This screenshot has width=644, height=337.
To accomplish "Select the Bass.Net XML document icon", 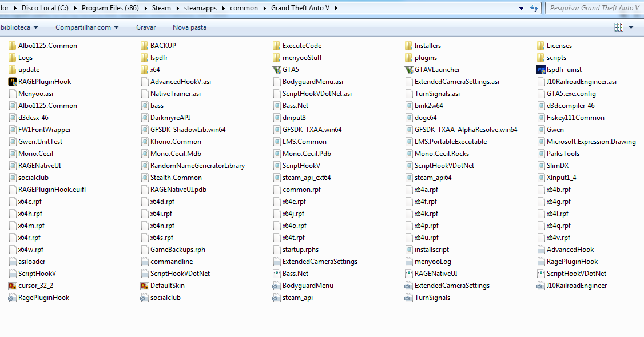I will pyautogui.click(x=277, y=274).
